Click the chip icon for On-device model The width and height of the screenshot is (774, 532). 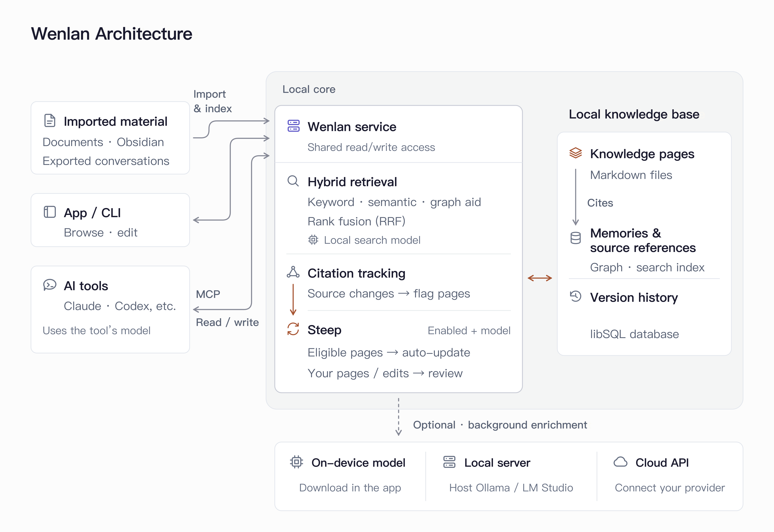point(296,462)
